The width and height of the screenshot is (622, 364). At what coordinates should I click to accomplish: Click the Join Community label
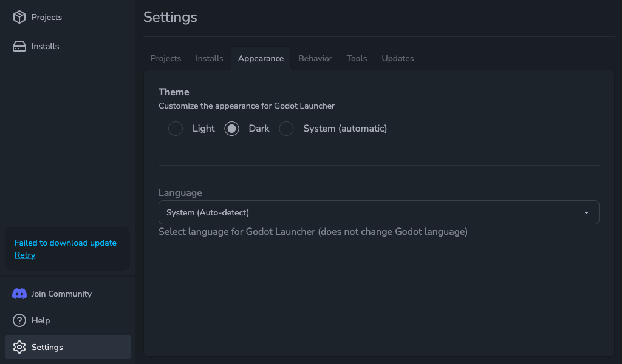point(61,294)
